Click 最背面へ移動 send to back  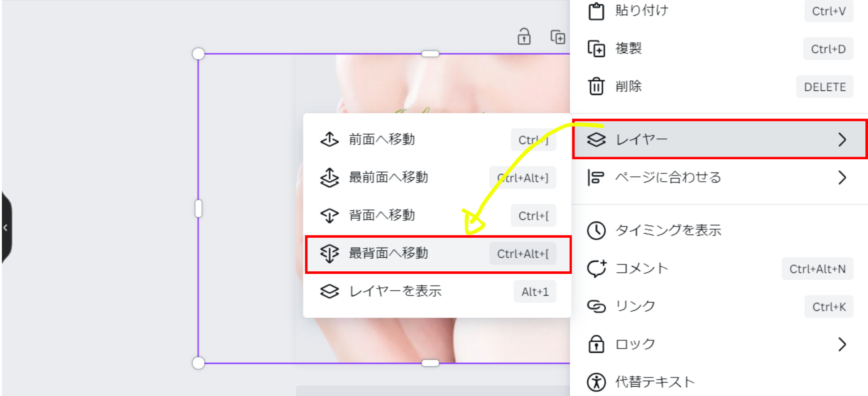[388, 253]
